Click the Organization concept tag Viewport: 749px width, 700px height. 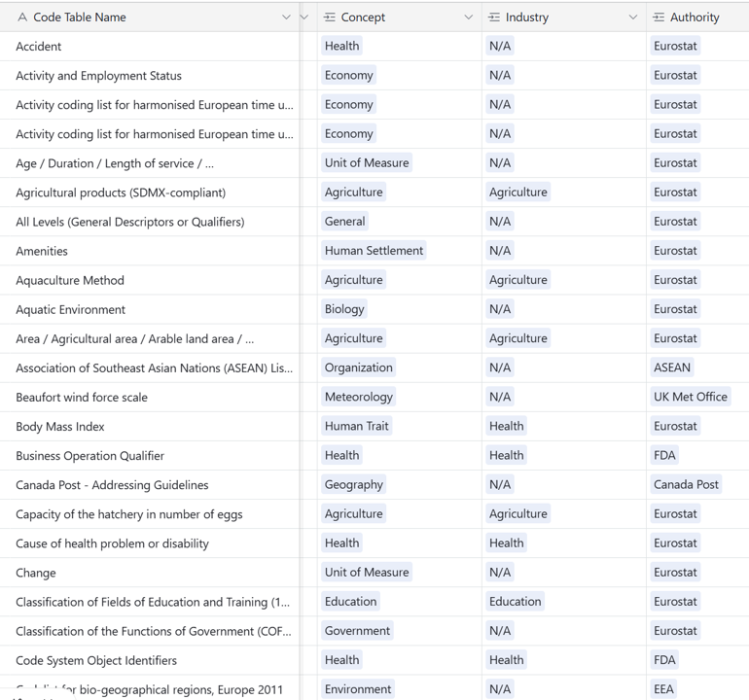[x=359, y=367]
